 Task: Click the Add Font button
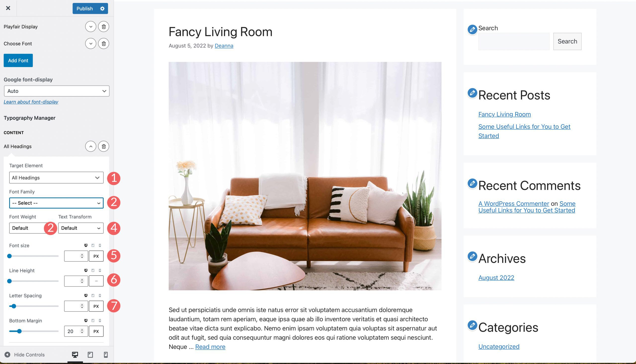coord(18,60)
